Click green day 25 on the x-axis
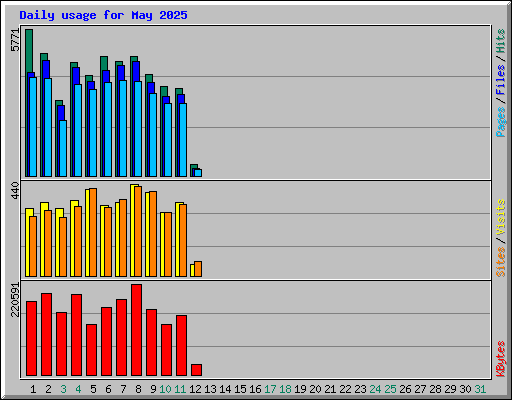Viewport: 512px width, 400px height. (x=390, y=389)
